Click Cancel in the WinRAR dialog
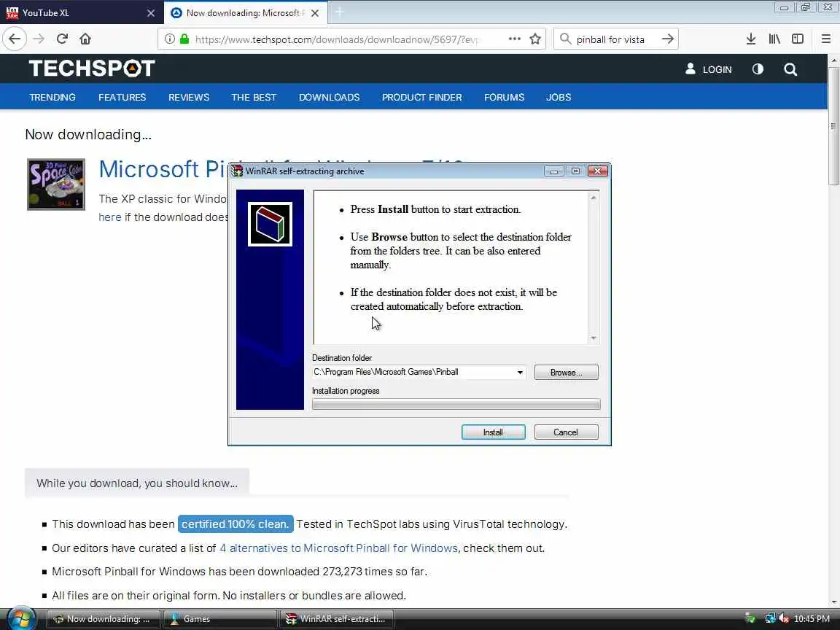Image resolution: width=840 pixels, height=630 pixels. click(x=567, y=432)
